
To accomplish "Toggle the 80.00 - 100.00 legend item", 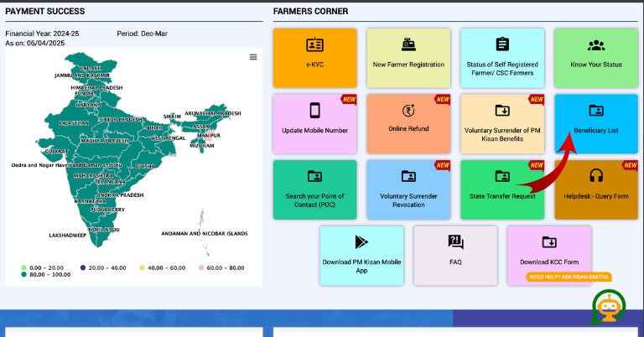I will tap(46, 275).
